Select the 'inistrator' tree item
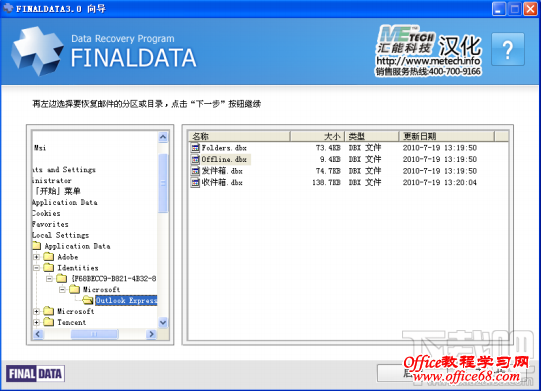 pyautogui.click(x=52, y=180)
